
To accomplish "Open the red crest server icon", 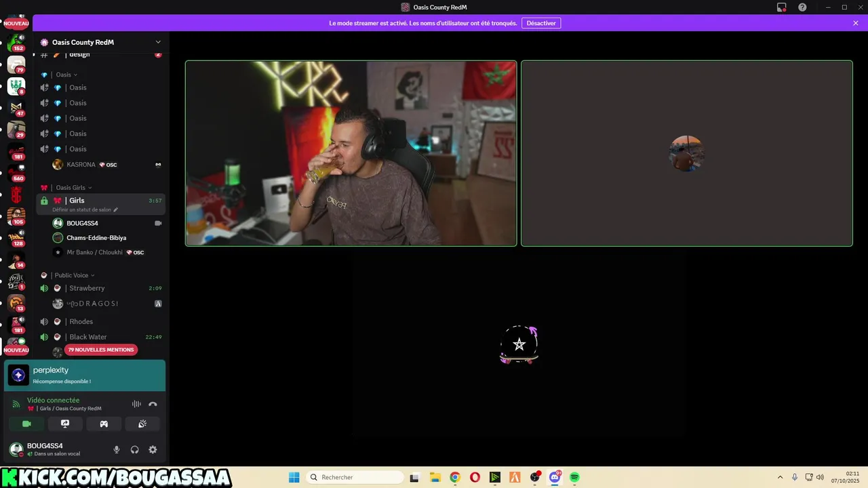I will [x=16, y=195].
